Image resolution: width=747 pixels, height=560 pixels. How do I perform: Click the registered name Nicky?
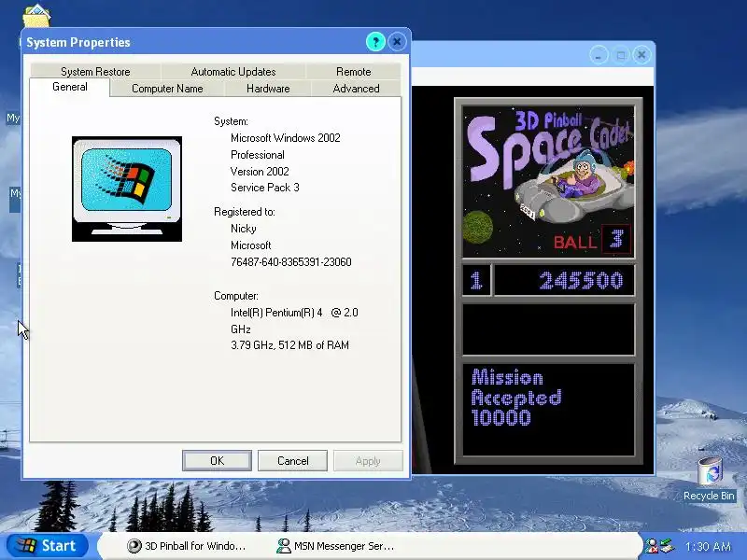[x=244, y=229]
